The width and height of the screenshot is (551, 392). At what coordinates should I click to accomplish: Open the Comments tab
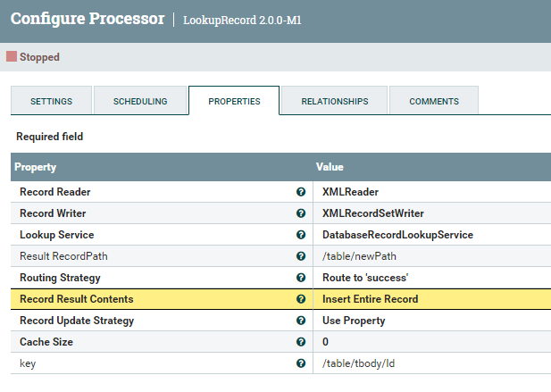pyautogui.click(x=434, y=101)
